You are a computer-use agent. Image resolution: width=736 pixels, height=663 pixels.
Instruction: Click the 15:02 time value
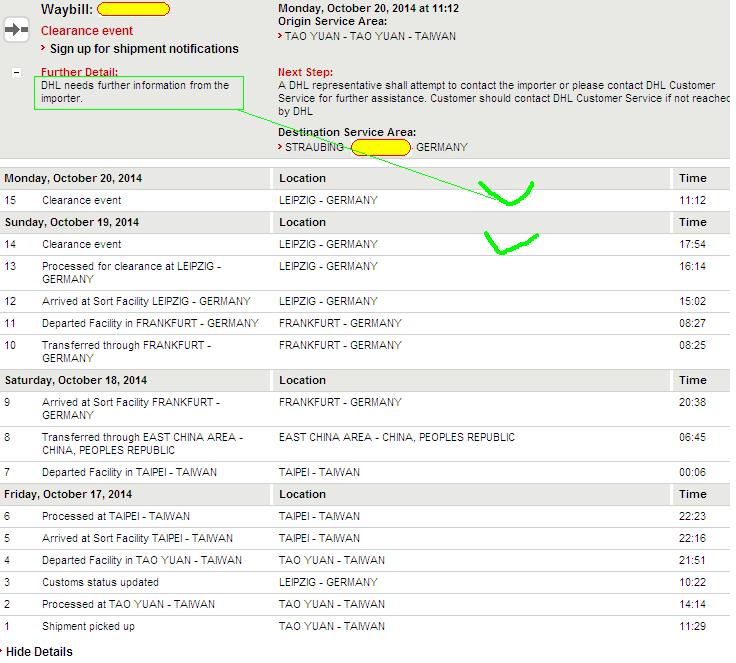(x=692, y=301)
